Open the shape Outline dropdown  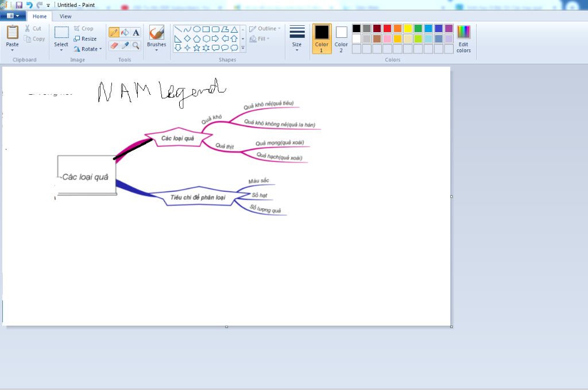(x=265, y=29)
